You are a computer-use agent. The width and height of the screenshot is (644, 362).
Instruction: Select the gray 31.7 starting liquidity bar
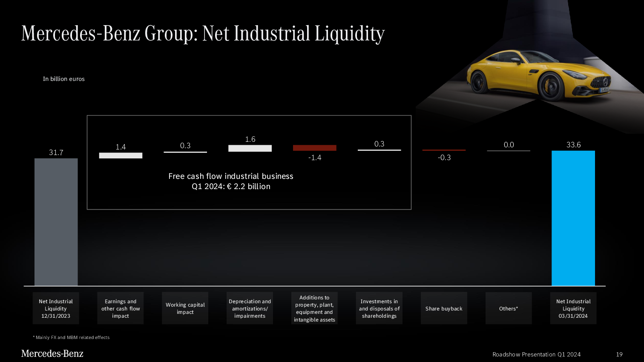pyautogui.click(x=56, y=222)
